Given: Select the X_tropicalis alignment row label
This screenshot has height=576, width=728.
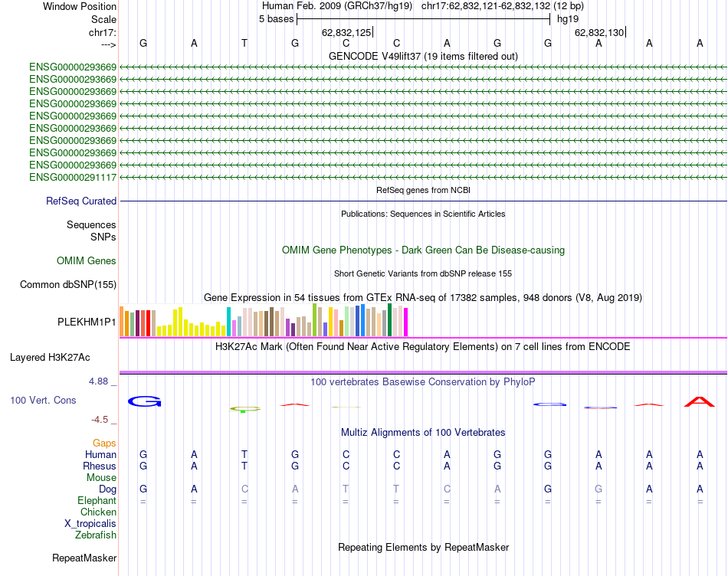Looking at the screenshot, I should point(90,524).
